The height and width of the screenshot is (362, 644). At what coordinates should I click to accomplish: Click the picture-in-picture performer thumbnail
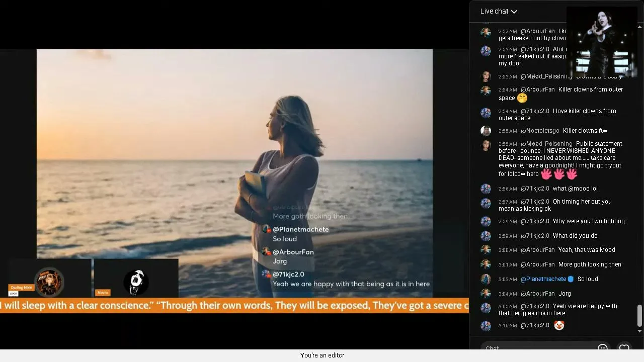602,42
